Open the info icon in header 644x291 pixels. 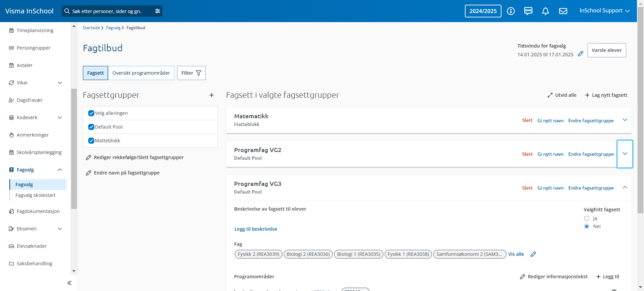pos(511,11)
